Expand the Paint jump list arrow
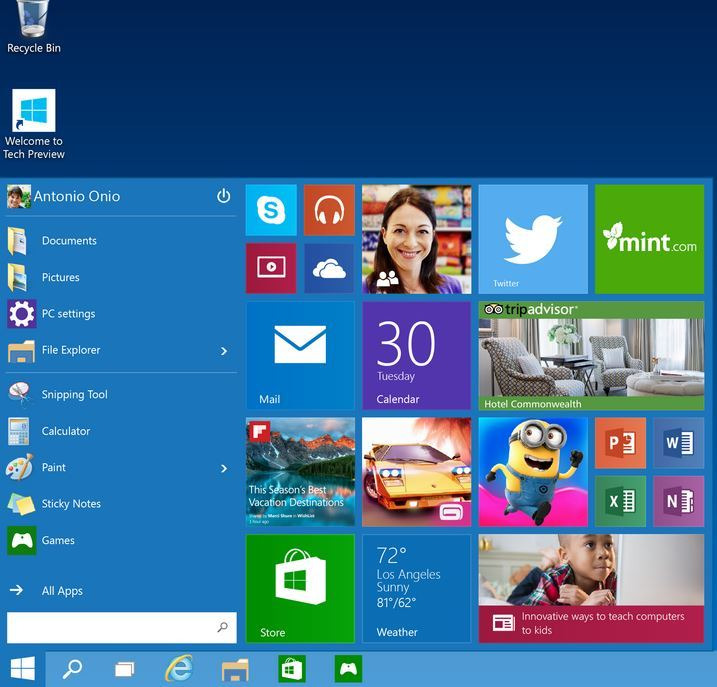 224,468
